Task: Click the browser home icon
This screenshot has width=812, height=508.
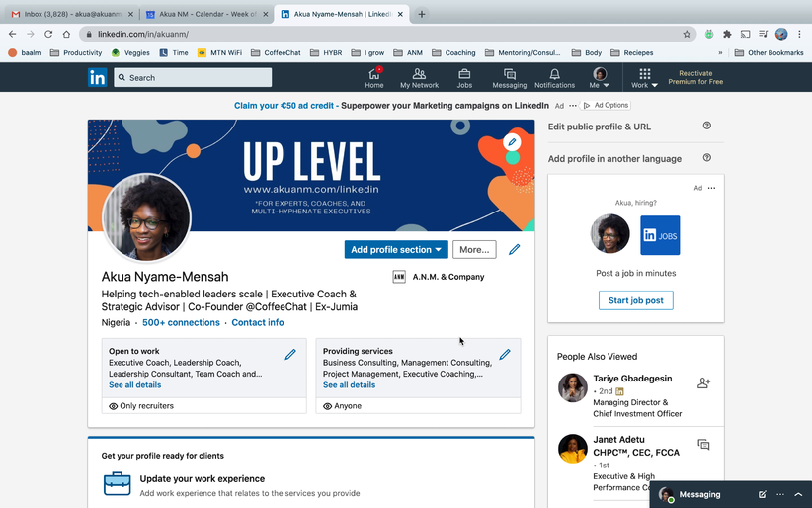Action: point(66,34)
